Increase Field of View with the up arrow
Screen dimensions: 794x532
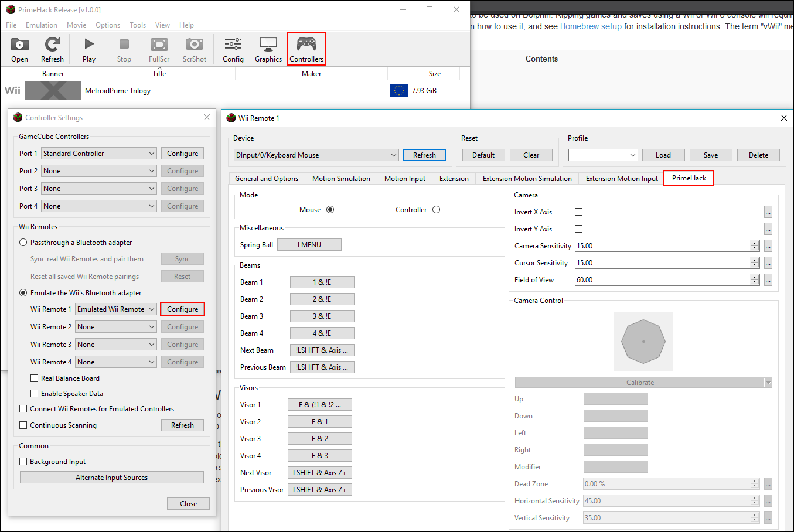[755, 277]
